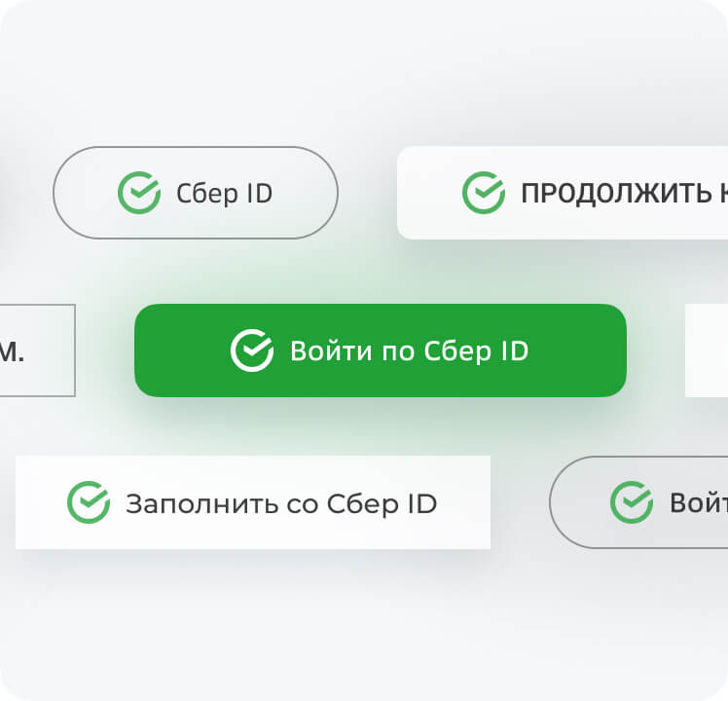
Task: Click the letters ID on the green button
Action: coord(515,351)
